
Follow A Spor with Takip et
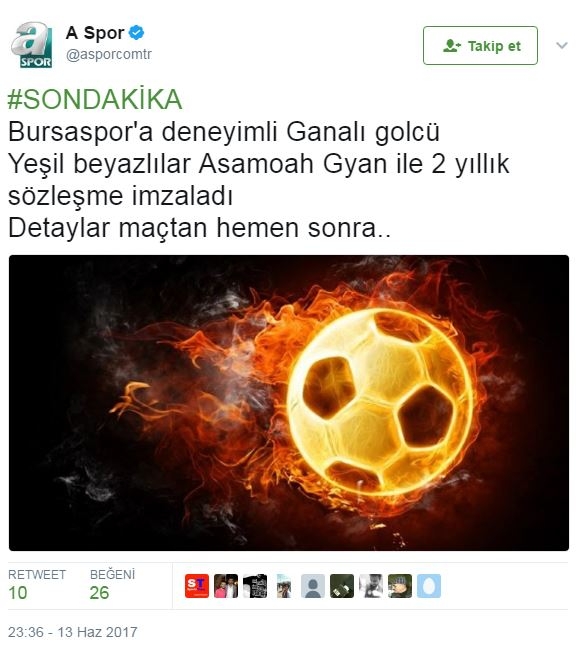(480, 45)
